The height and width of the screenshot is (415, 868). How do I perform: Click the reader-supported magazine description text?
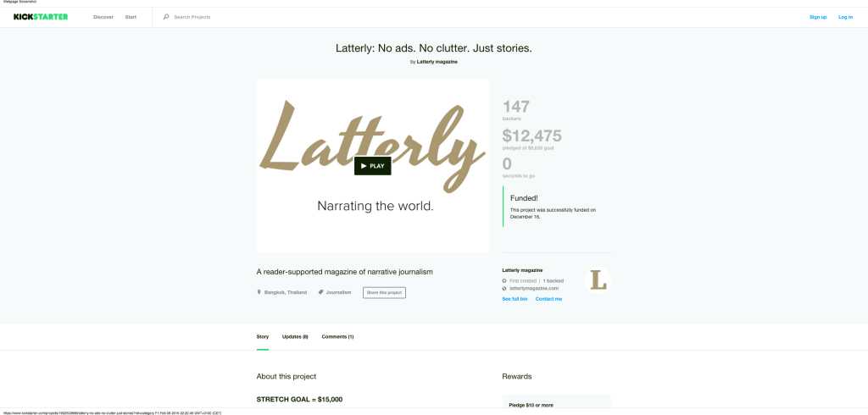[344, 272]
